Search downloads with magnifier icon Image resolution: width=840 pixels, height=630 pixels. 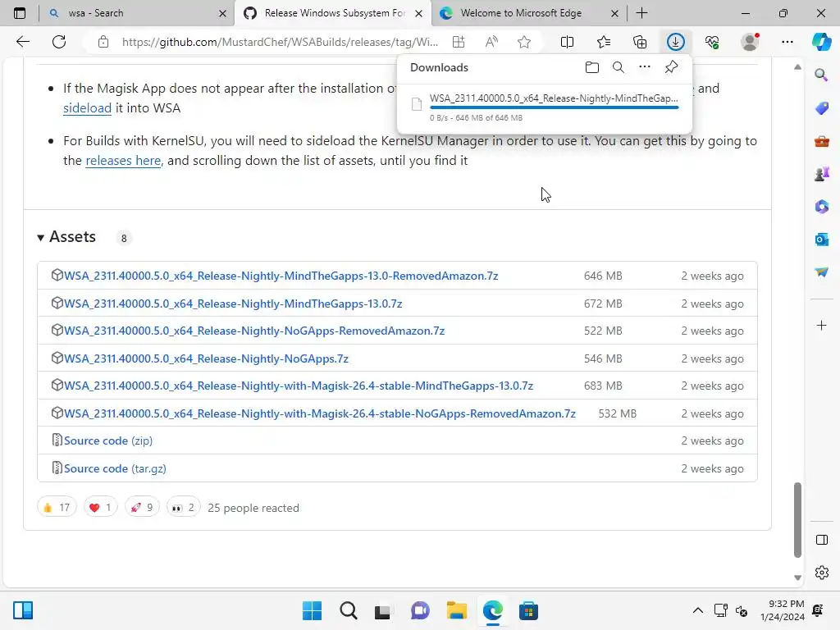click(x=619, y=67)
